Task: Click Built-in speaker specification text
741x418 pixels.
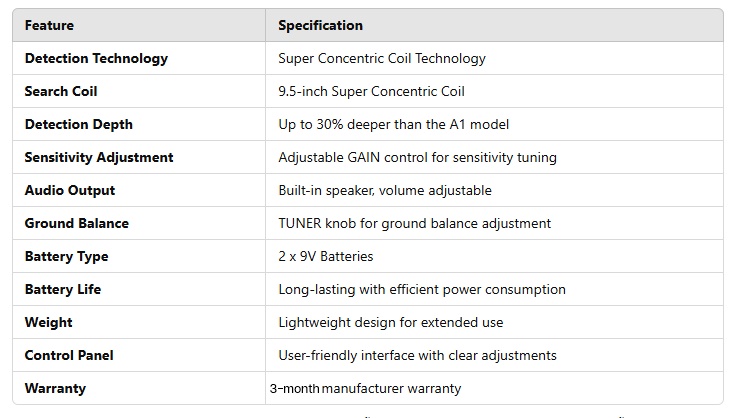Action: 385,190
